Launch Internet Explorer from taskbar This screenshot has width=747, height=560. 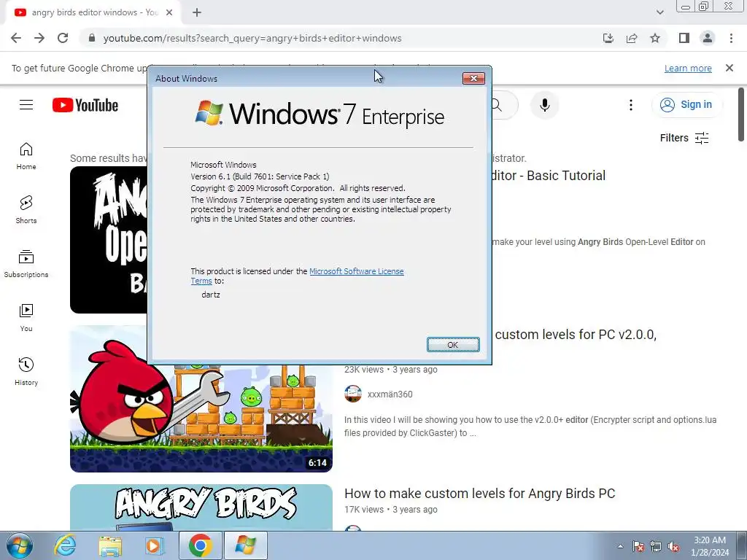[x=65, y=545]
